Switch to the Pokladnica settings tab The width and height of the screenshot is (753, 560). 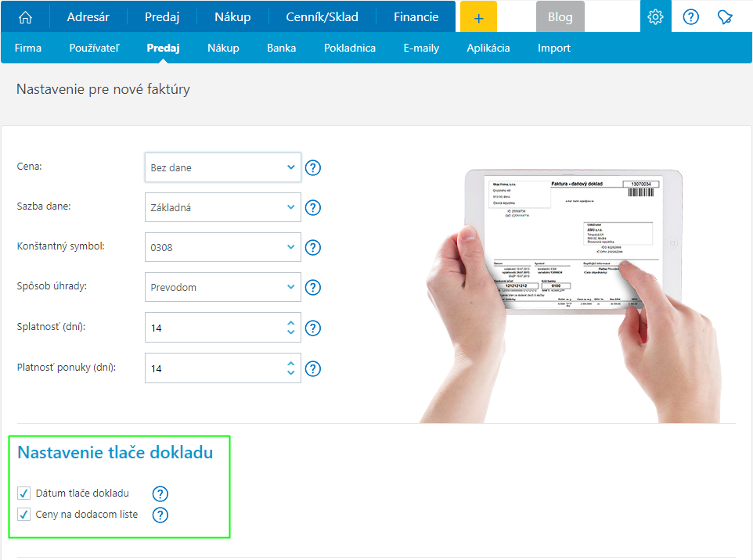pyautogui.click(x=349, y=48)
